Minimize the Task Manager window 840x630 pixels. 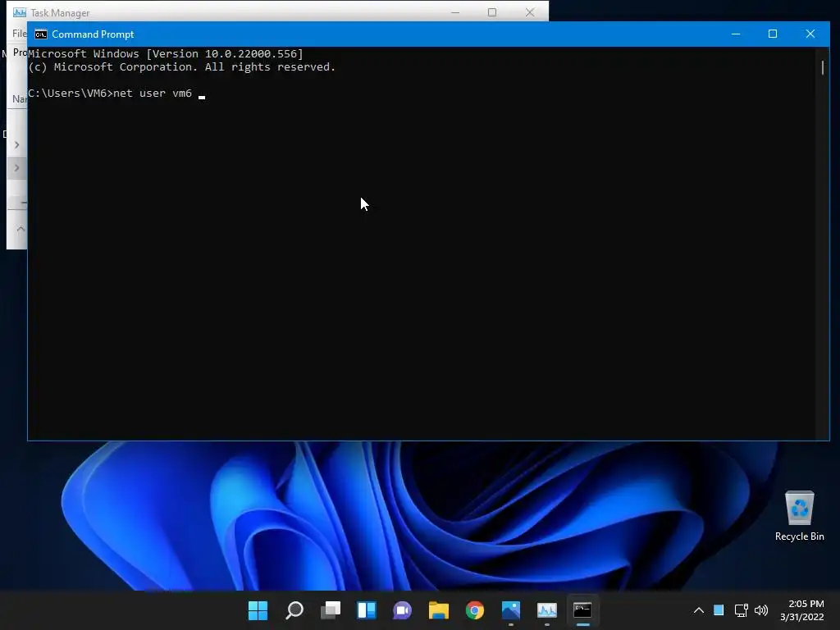pyautogui.click(x=455, y=12)
